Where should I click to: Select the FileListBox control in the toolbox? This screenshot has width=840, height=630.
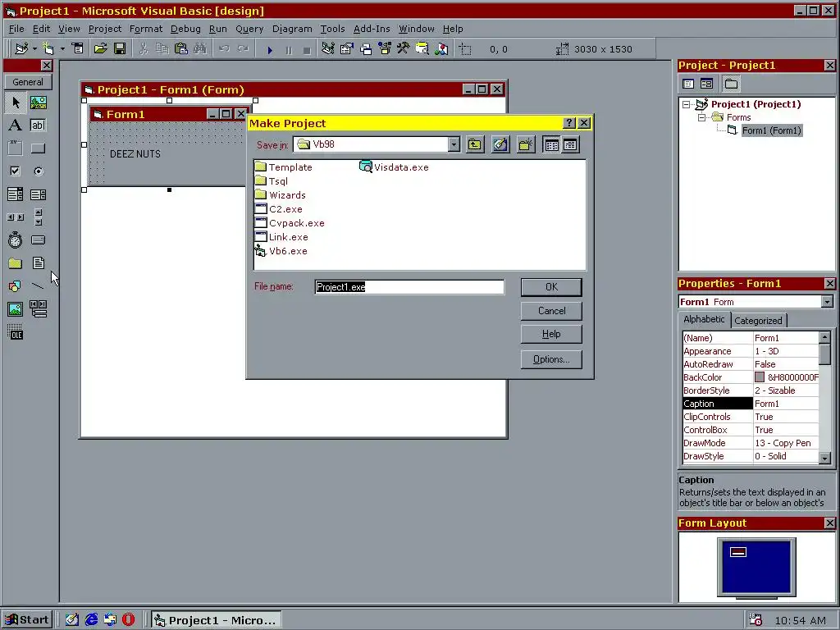pyautogui.click(x=38, y=263)
